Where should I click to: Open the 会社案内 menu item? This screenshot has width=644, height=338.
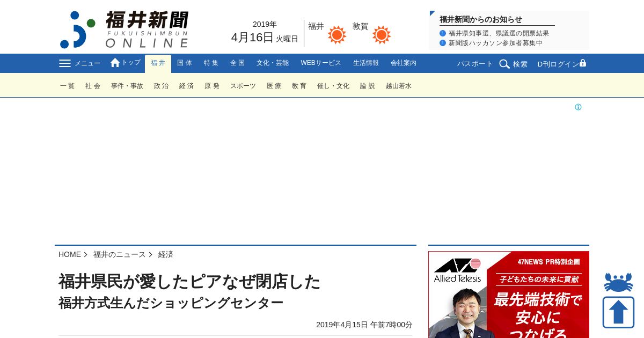pos(404,63)
